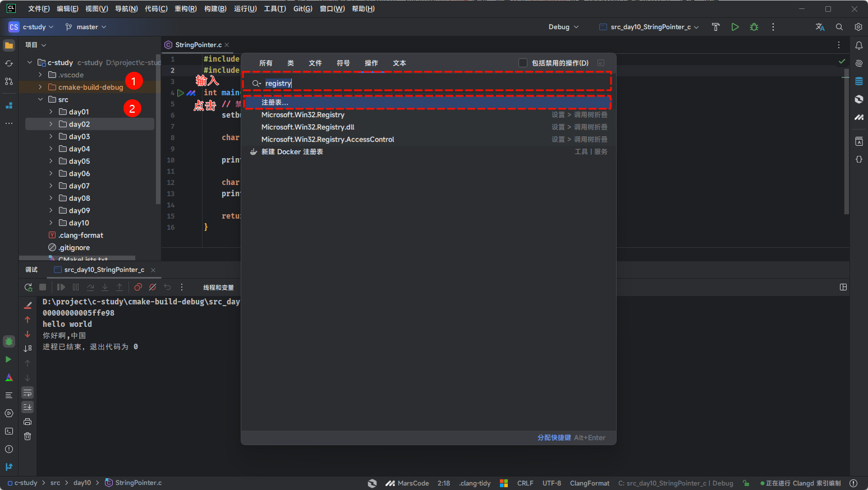Rerun the debug session icon
The height and width of the screenshot is (490, 868).
pos(29,287)
